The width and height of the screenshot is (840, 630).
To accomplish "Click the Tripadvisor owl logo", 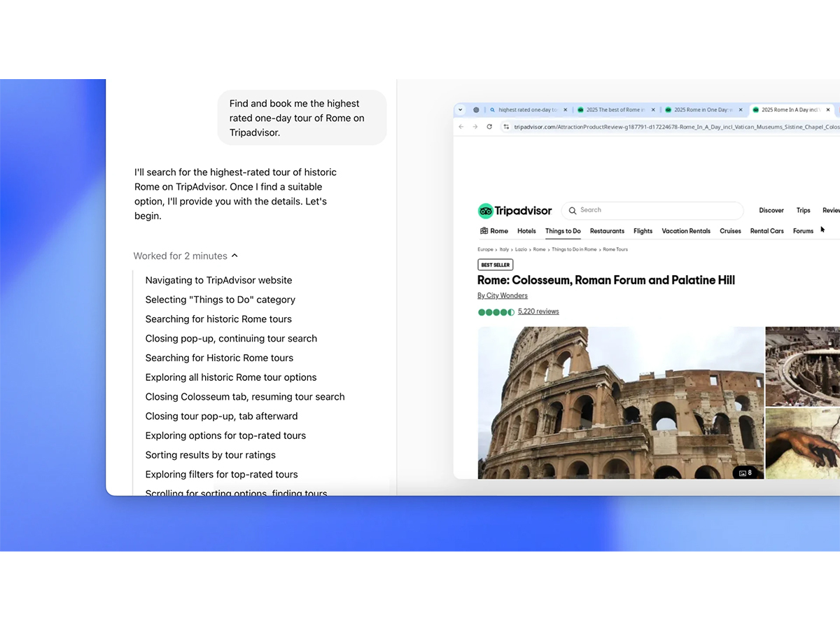I will 486,211.
